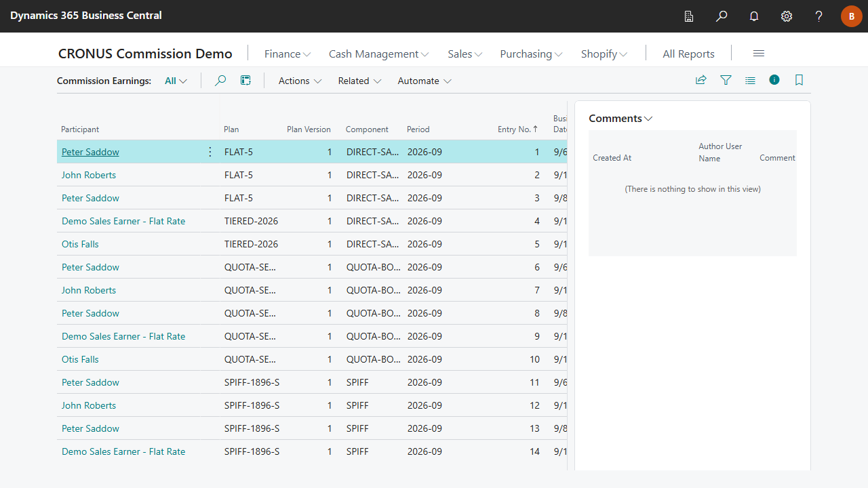The width and height of the screenshot is (868, 488).
Task: Open the All views dropdown
Action: tap(176, 81)
